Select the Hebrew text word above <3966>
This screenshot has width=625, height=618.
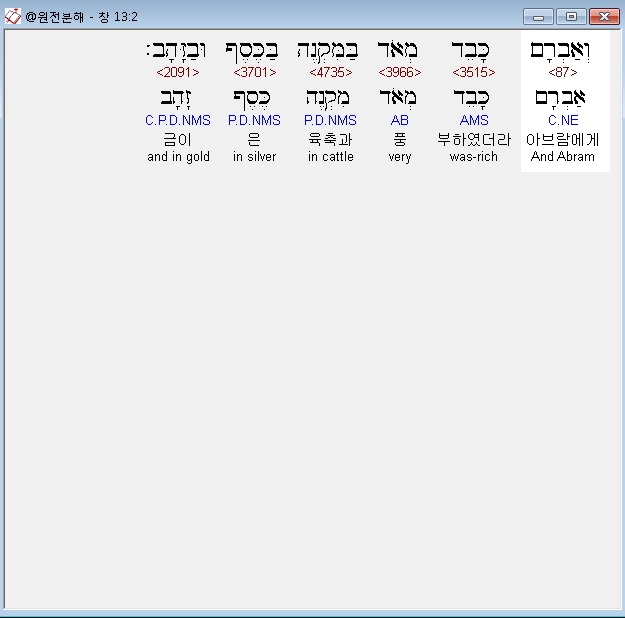pyautogui.click(x=398, y=50)
